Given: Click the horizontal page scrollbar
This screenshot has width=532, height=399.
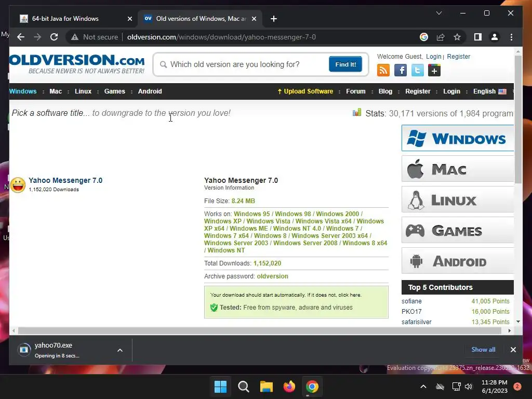Looking at the screenshot, I should pos(260,330).
